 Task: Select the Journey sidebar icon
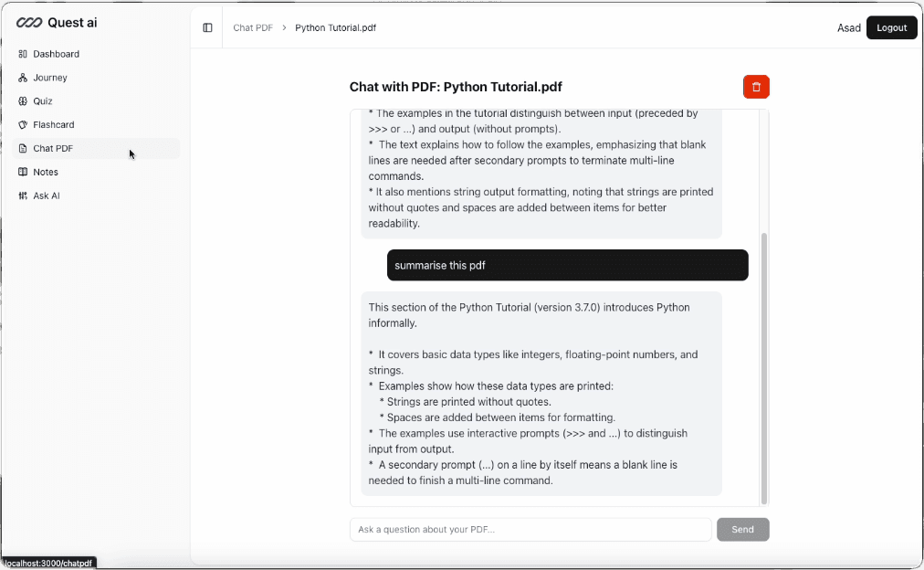(x=47, y=77)
